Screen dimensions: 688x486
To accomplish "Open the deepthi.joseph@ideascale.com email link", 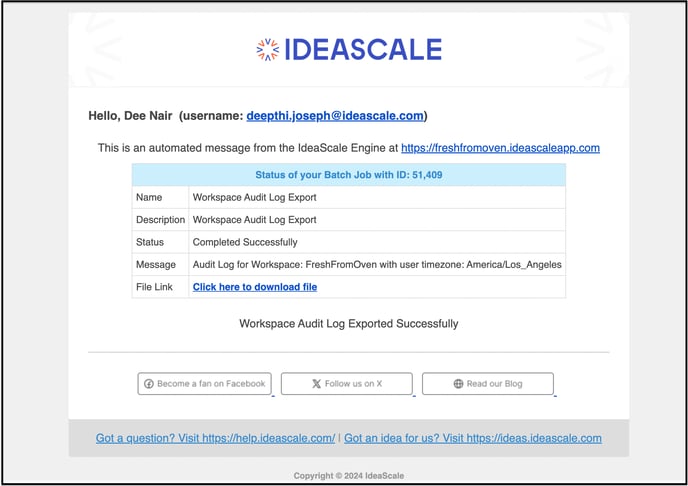I will [335, 116].
